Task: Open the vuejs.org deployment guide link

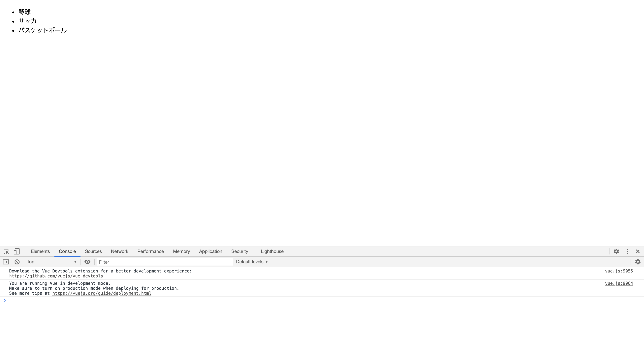Action: pyautogui.click(x=102, y=293)
